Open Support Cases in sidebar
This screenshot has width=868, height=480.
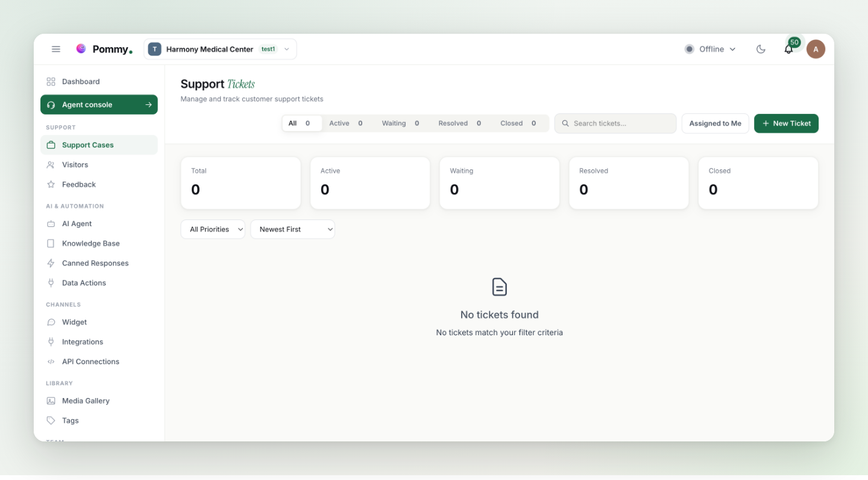[x=99, y=145]
